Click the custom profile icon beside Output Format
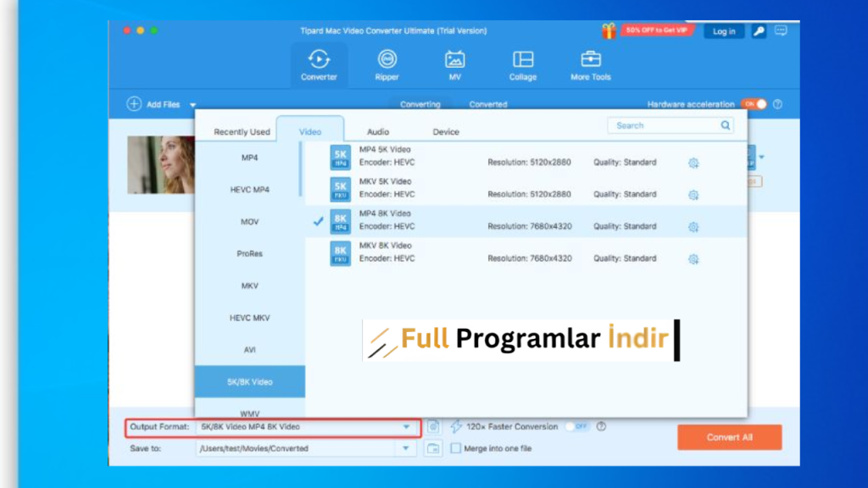Image resolution: width=868 pixels, height=488 pixels. 433,427
